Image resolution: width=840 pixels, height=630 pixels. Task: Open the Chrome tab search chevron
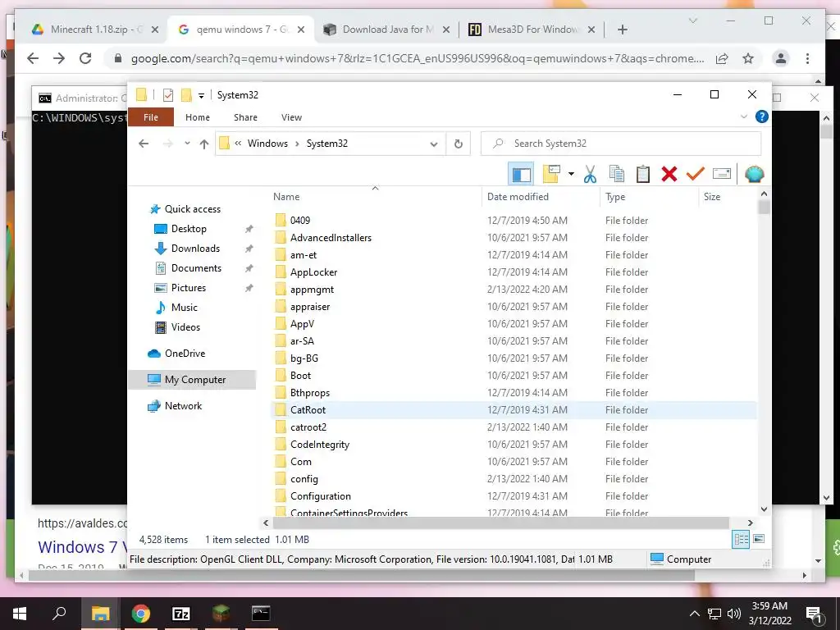(692, 21)
